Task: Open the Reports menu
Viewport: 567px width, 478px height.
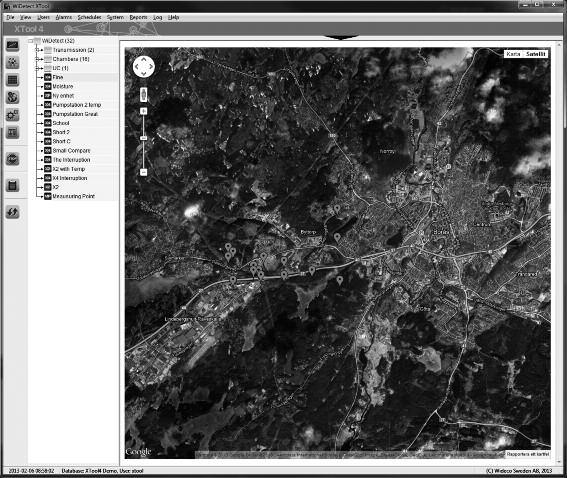Action: click(x=138, y=17)
